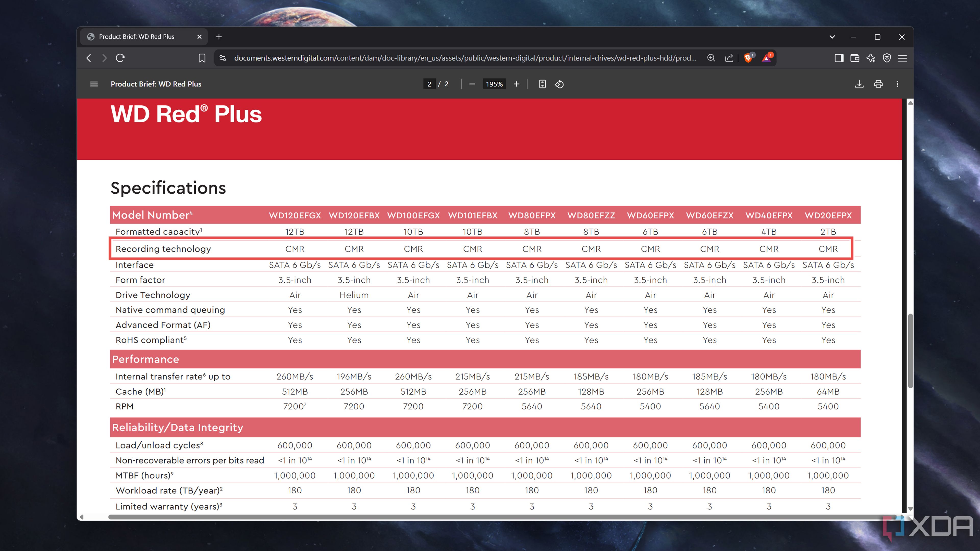Select the WD20EFPX model number

[828, 215]
